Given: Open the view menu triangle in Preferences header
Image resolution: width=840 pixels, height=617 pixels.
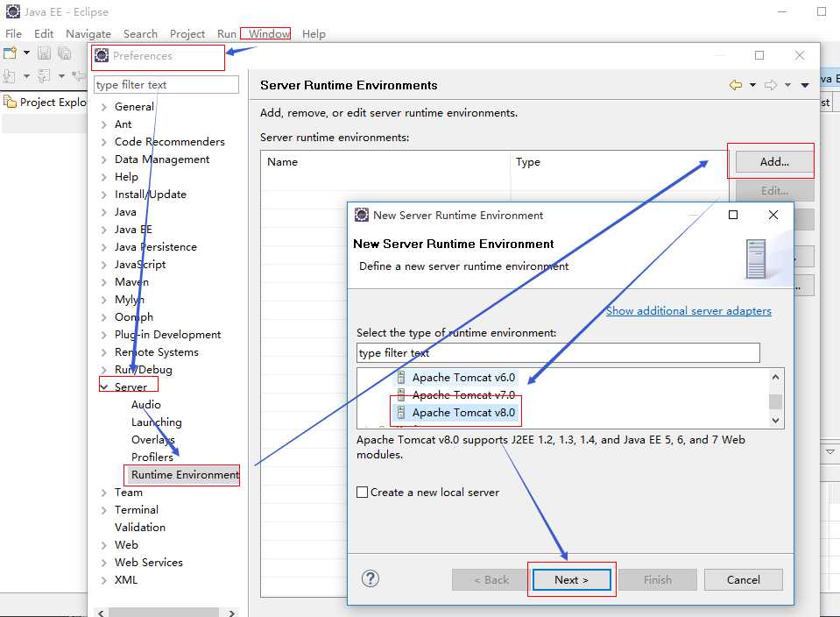Looking at the screenshot, I should (x=805, y=85).
